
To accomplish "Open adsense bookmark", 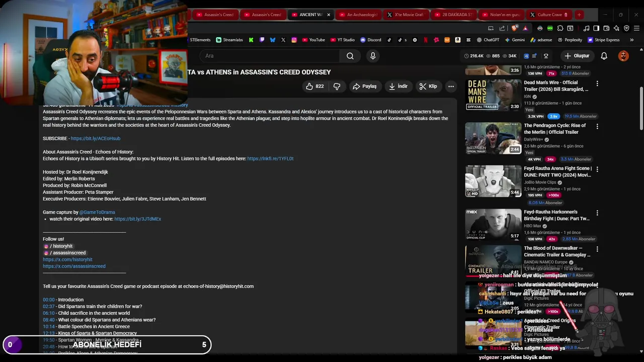I will [541, 40].
